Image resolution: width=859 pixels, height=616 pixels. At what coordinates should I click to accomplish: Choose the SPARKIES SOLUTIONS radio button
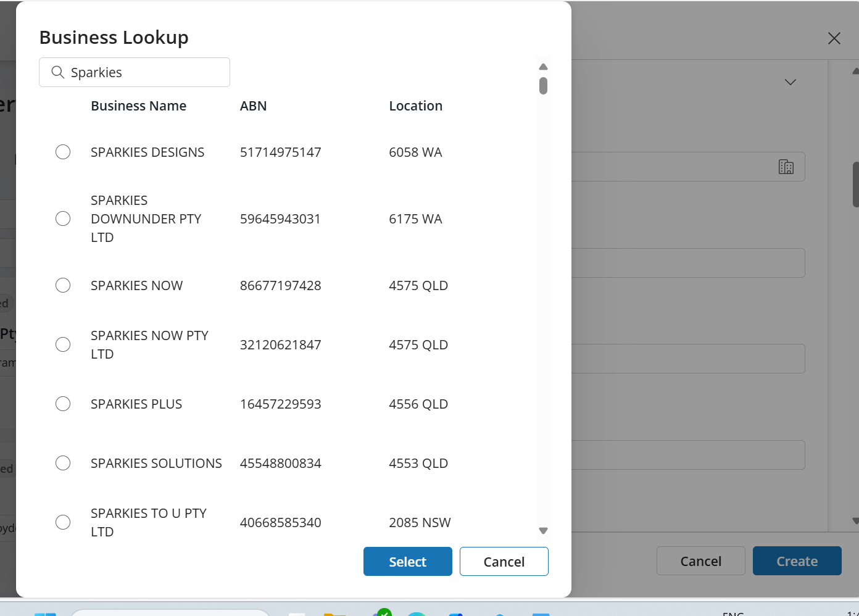click(x=63, y=463)
